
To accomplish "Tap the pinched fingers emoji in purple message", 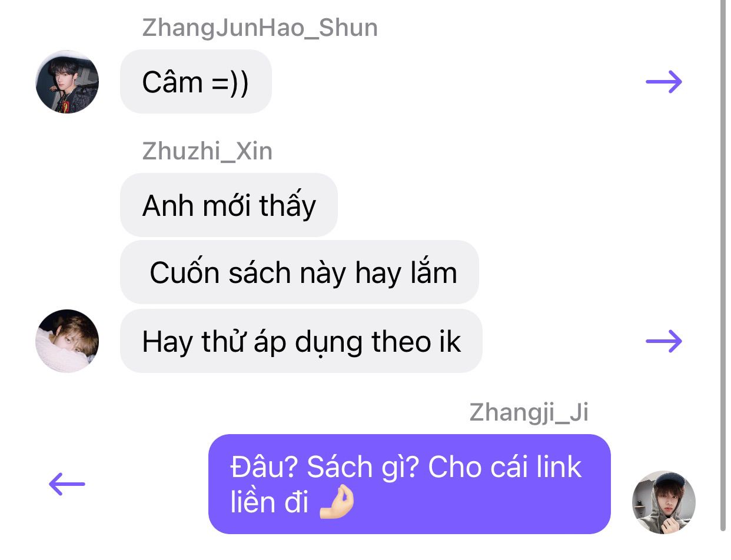I will pos(337,504).
